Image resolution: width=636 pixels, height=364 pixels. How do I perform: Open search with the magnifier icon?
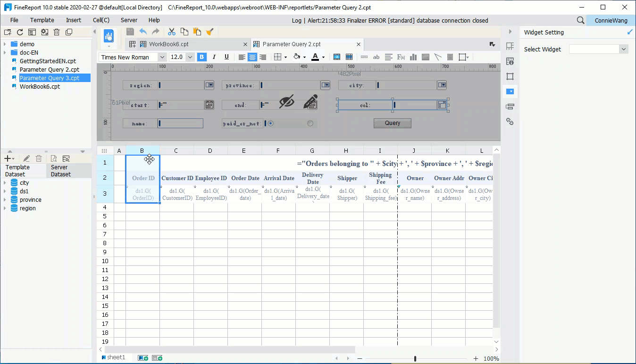click(581, 20)
